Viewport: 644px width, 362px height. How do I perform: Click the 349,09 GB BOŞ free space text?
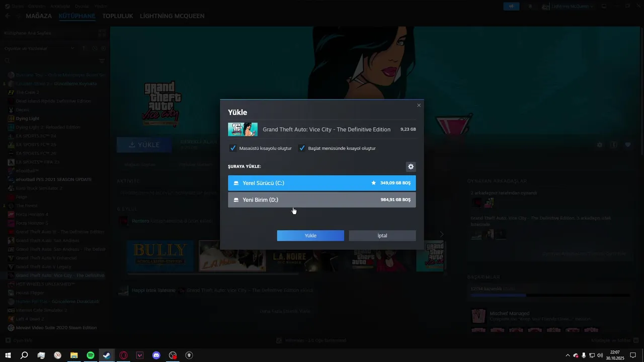pos(395,183)
